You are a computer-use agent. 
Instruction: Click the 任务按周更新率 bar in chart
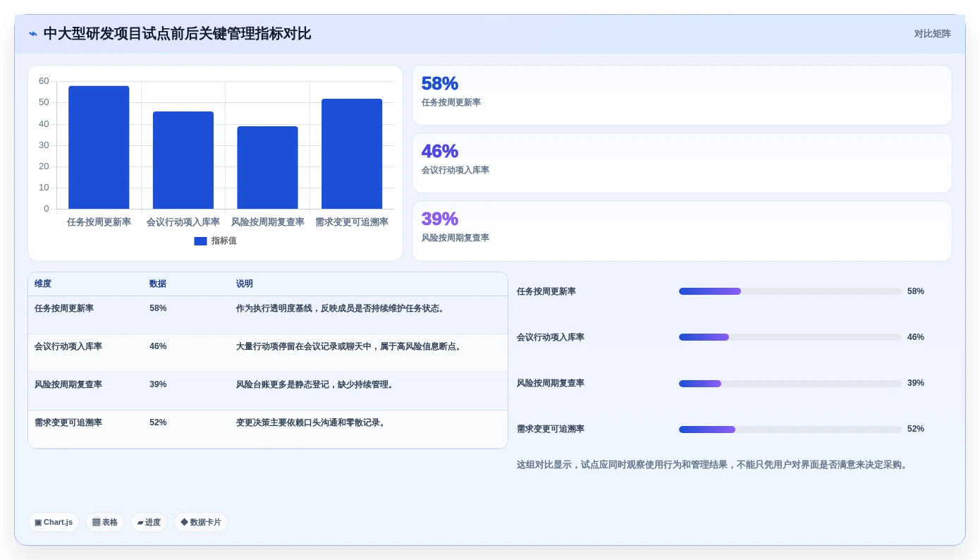click(x=99, y=147)
